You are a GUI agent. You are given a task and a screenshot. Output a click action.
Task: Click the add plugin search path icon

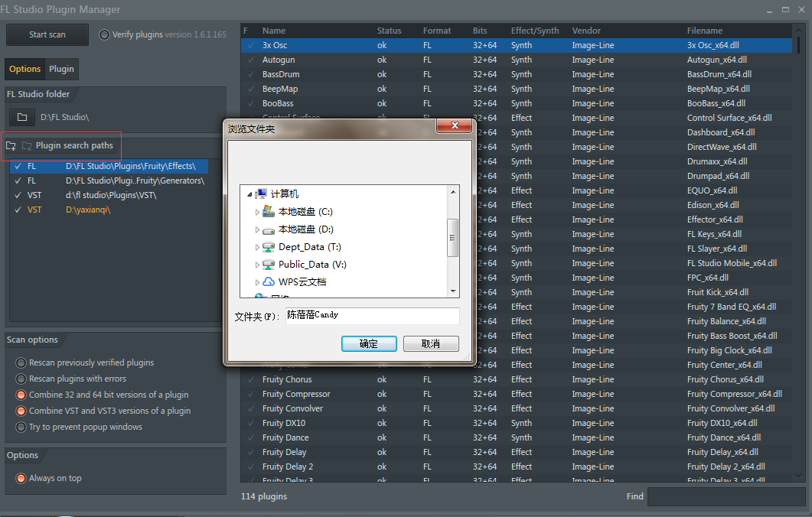pyautogui.click(x=11, y=146)
